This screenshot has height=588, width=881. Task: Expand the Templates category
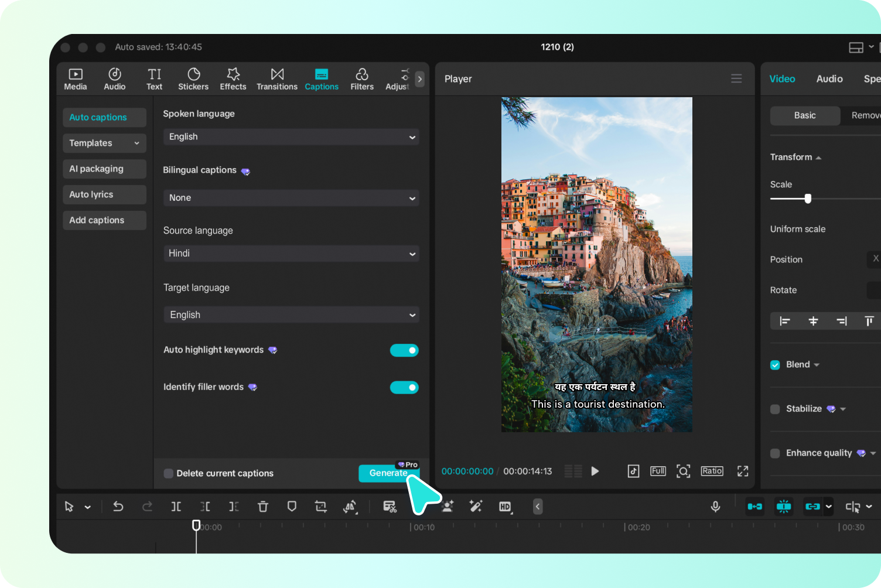click(x=104, y=143)
